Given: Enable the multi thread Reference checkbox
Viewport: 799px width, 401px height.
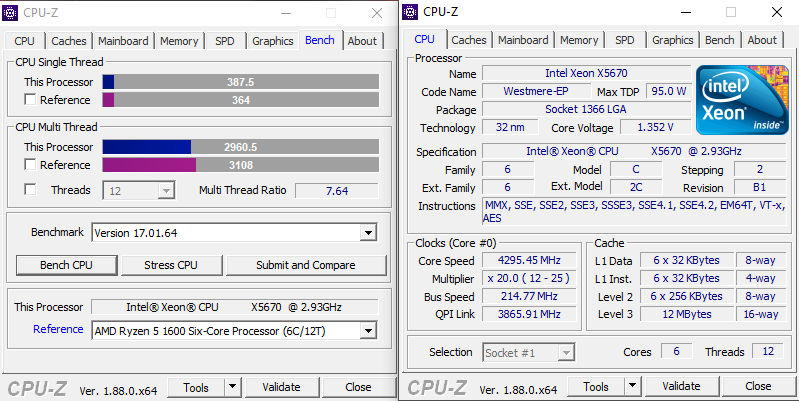Looking at the screenshot, I should pos(31,165).
